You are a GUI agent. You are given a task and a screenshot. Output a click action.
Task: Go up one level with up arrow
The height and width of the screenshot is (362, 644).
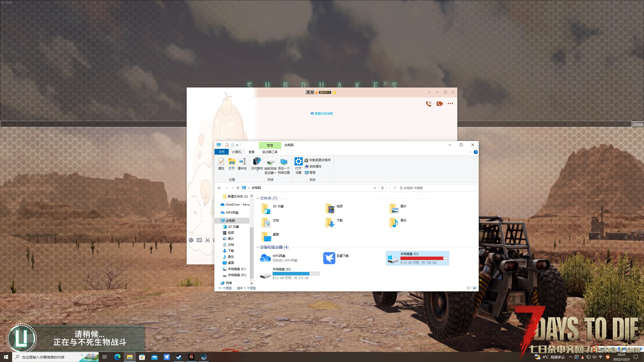point(238,188)
